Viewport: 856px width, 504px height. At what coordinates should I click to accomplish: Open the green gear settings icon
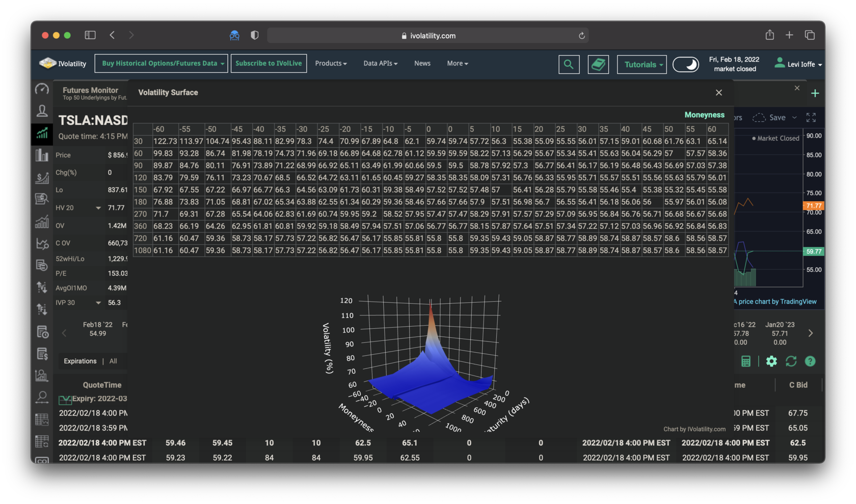(771, 361)
